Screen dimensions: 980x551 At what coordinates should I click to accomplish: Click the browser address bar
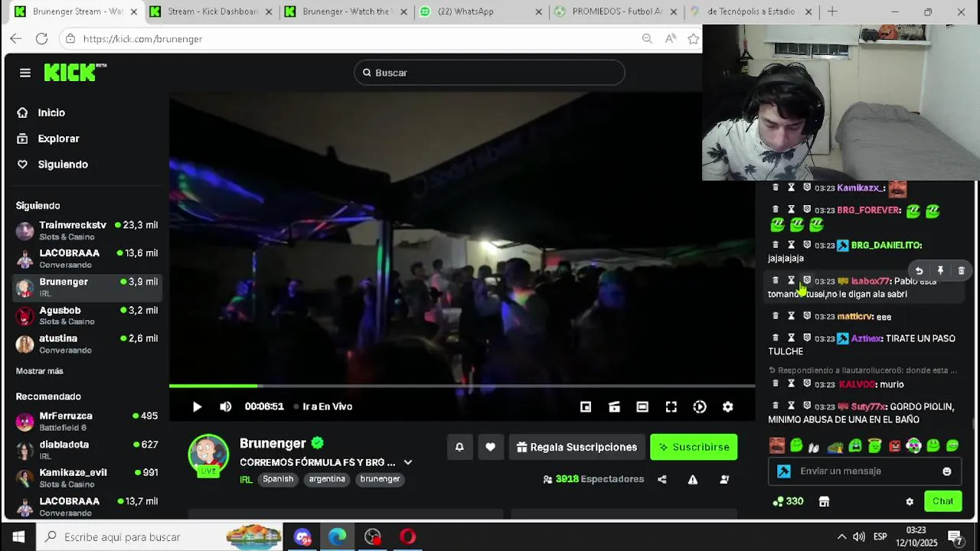click(352, 39)
